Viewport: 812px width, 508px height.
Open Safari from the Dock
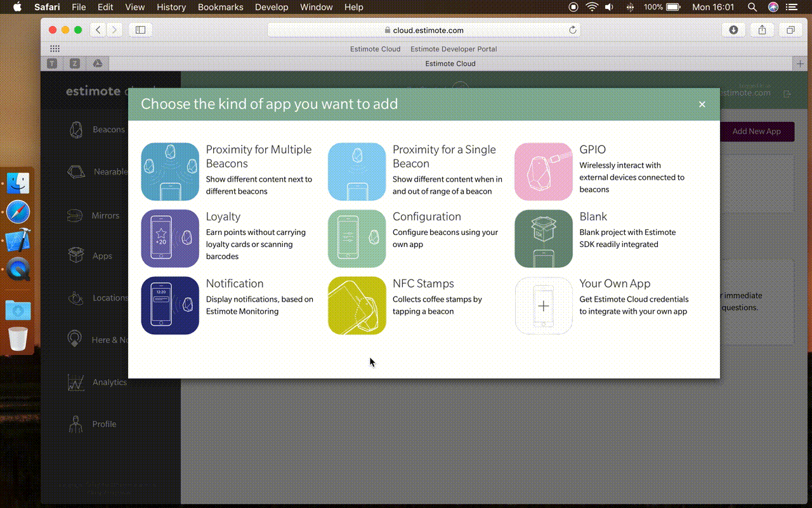18,212
